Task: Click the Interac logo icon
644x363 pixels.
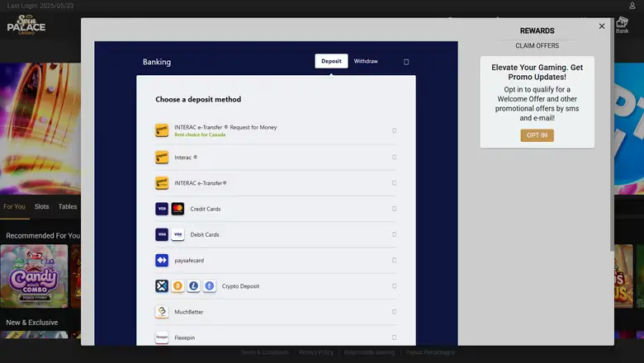Action: [162, 157]
